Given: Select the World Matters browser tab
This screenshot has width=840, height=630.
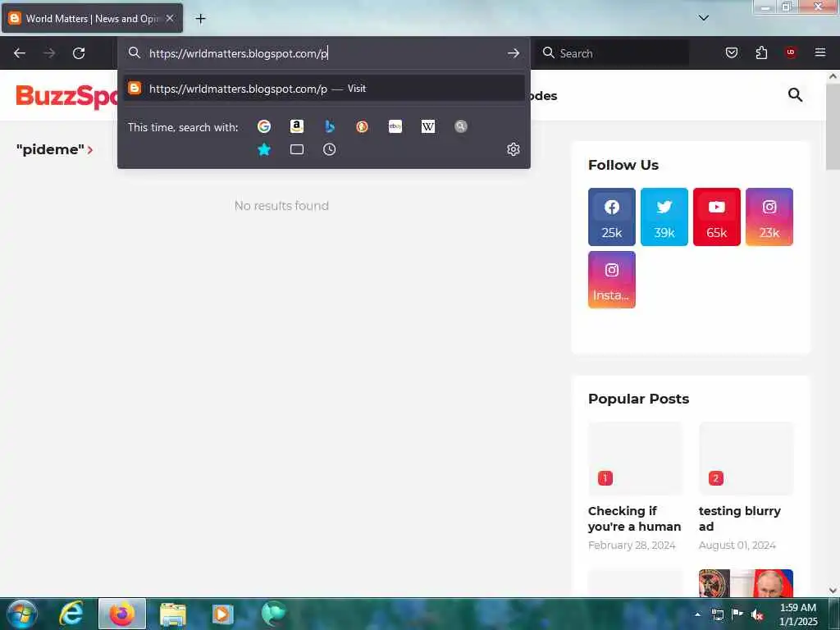Looking at the screenshot, I should [92, 19].
